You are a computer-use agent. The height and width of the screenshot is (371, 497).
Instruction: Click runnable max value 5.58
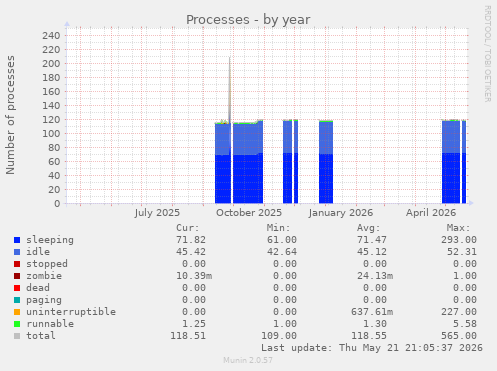coord(465,324)
